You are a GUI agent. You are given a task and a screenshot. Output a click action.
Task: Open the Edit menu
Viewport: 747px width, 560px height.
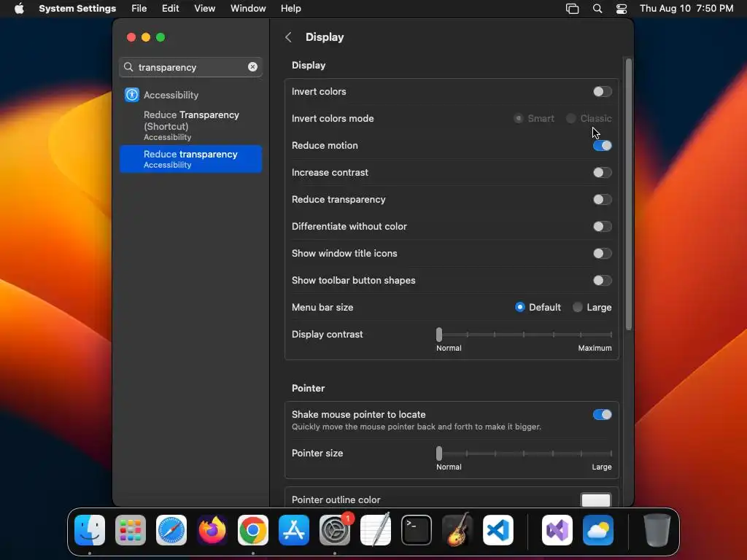[x=170, y=9]
